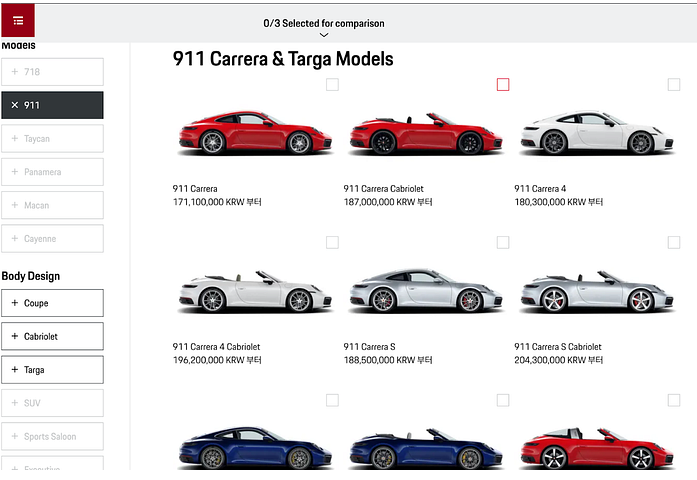Add Cayenne model filter
The width and height of the screenshot is (697, 480).
coord(52,238)
